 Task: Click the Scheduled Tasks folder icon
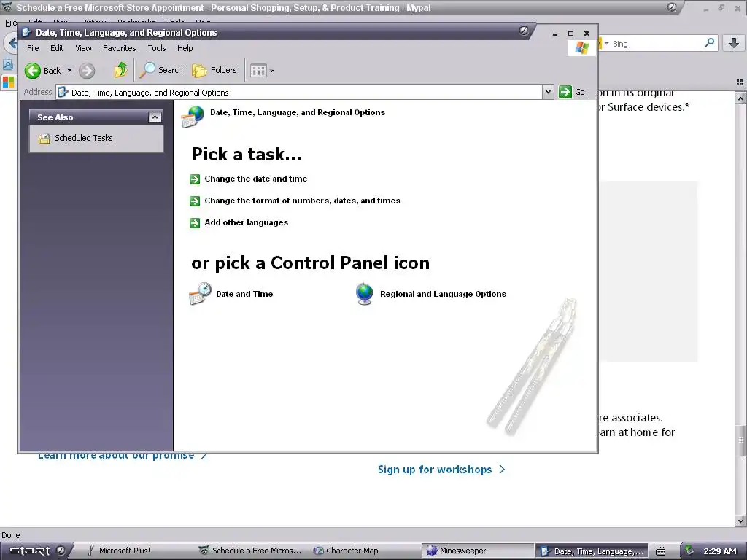[44, 139]
